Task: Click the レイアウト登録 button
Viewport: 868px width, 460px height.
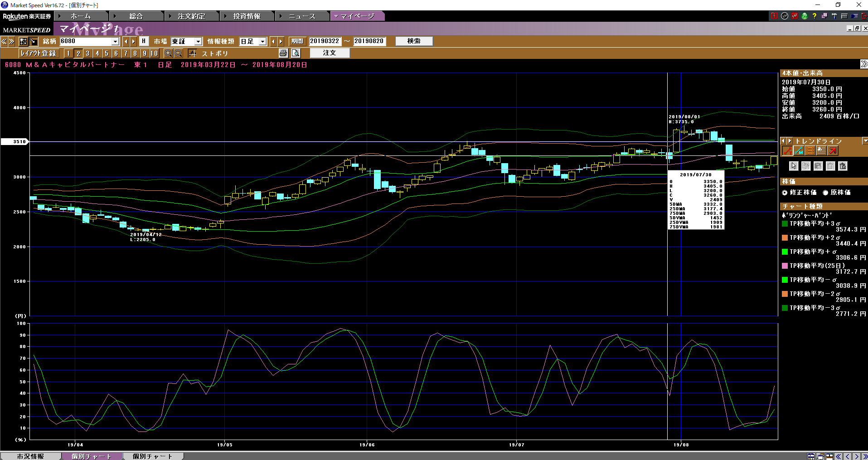Action: click(x=38, y=53)
